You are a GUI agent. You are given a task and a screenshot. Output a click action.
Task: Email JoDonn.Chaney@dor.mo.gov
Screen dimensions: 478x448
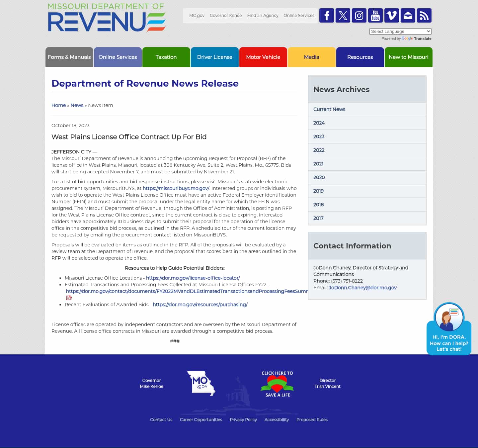coord(362,288)
